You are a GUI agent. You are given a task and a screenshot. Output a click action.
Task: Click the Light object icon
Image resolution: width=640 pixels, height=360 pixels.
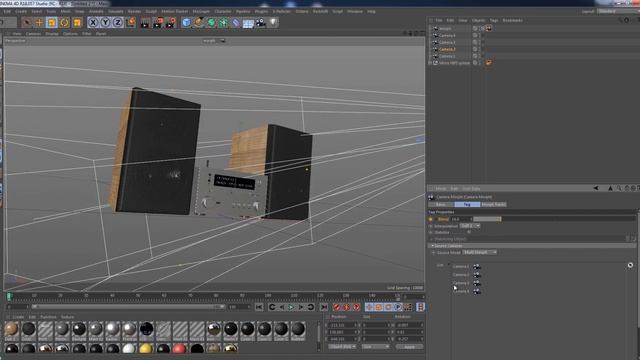click(273, 22)
